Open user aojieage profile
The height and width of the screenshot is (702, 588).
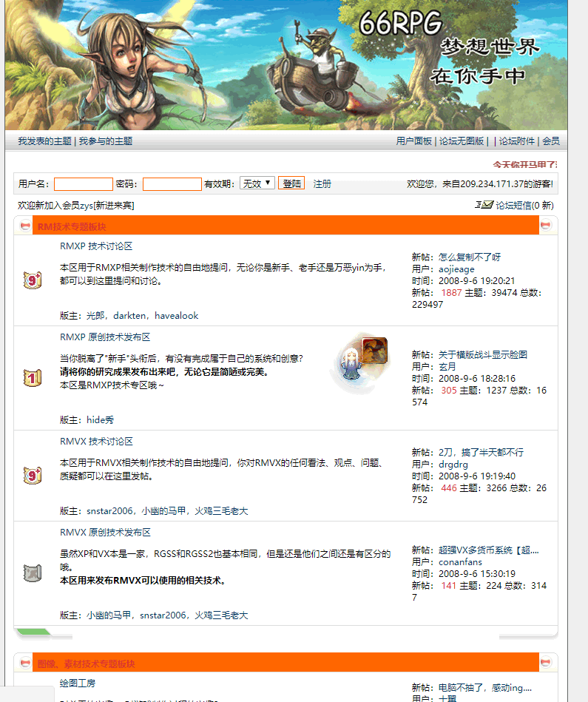456,269
